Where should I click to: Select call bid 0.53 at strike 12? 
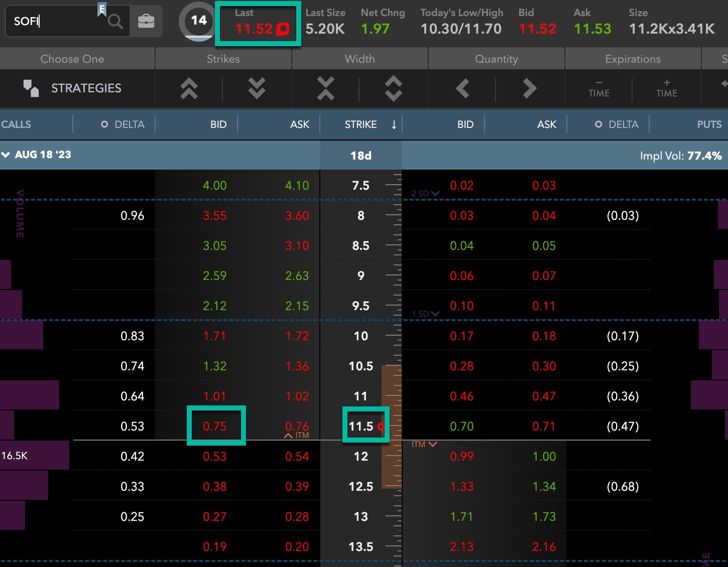click(215, 457)
